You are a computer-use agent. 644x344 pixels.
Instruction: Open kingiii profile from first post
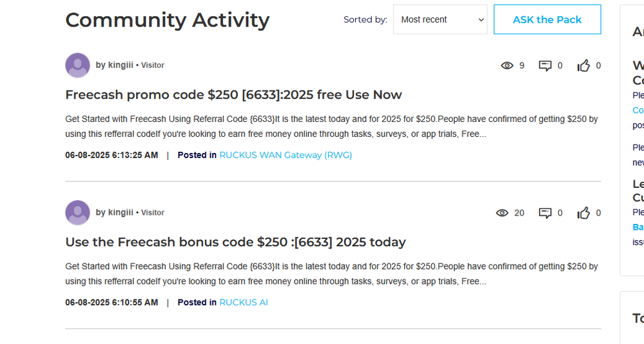tap(121, 65)
